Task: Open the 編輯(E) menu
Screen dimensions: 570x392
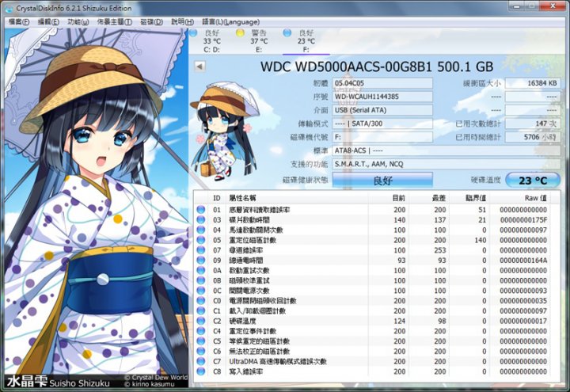Action: (48, 22)
